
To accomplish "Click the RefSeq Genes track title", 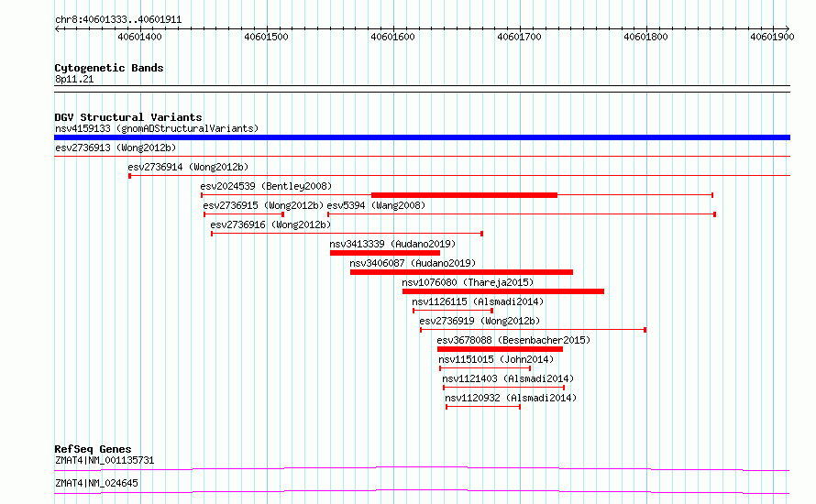I will [93, 449].
